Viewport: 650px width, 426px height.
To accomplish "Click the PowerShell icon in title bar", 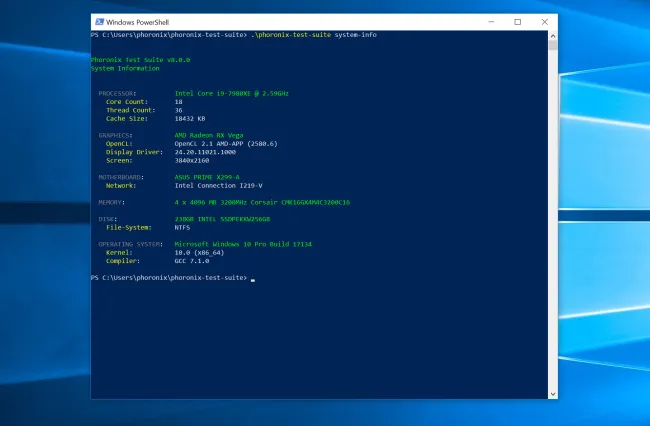I will 97,21.
